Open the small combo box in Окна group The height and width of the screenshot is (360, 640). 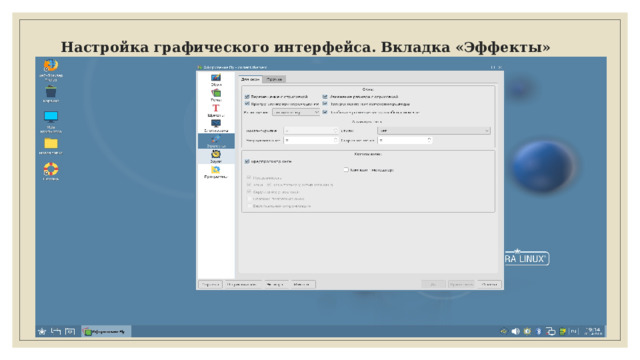pyautogui.click(x=296, y=112)
